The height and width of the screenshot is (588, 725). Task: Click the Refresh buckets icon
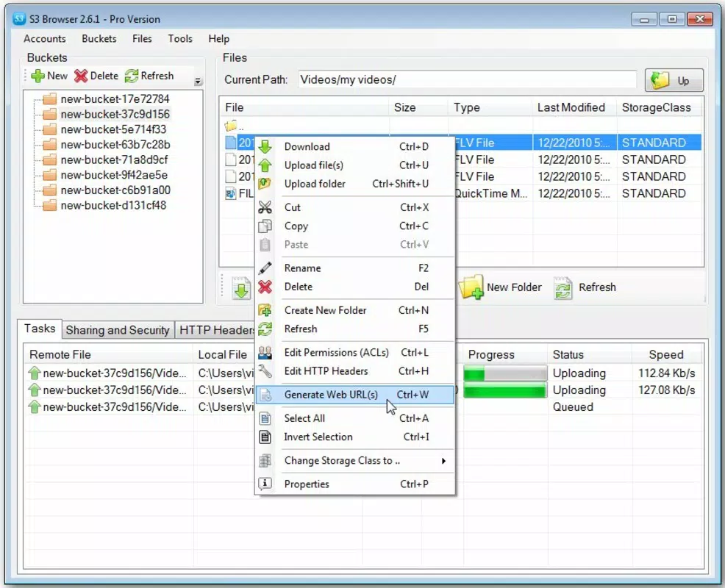[132, 76]
